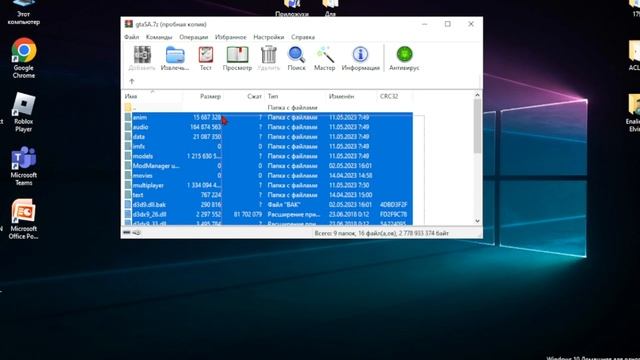640x360 pixels.
Task: Click the date '02.05.2023 16:01' of ModManager
Action: click(350, 166)
